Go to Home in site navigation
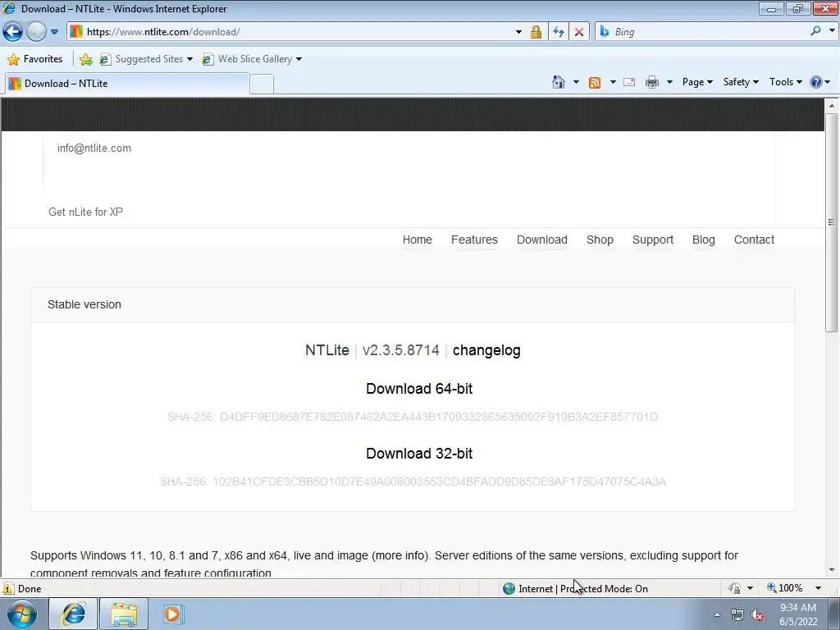 pyautogui.click(x=418, y=240)
